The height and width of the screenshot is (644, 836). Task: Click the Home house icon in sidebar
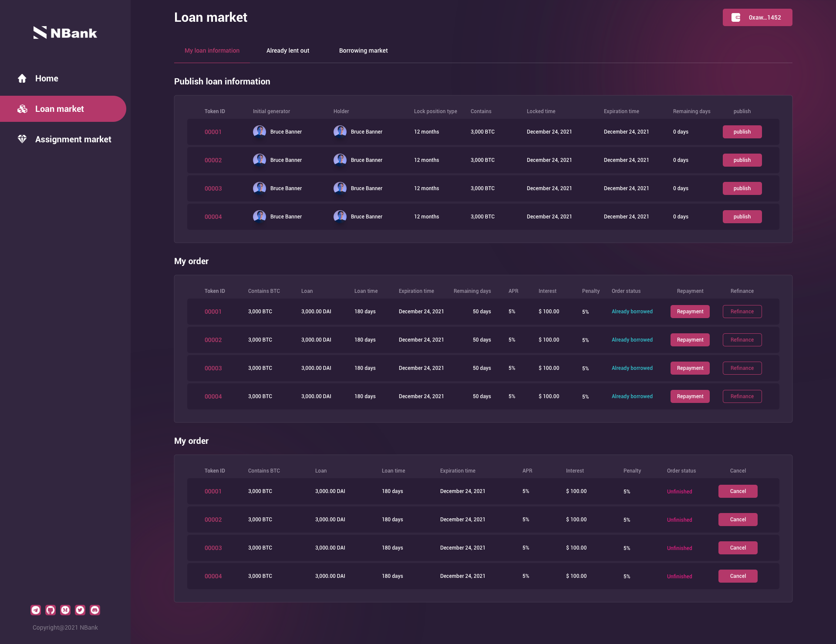tap(22, 78)
